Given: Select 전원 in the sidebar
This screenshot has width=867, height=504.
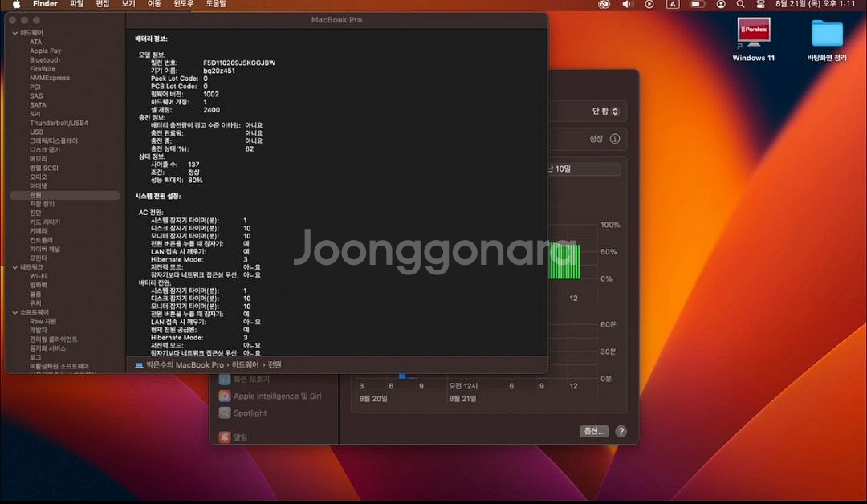Looking at the screenshot, I should pos(65,195).
